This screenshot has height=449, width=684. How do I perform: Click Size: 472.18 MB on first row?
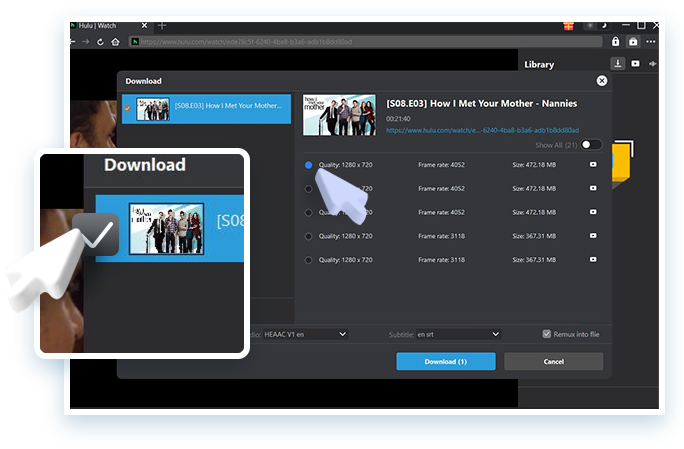tap(534, 165)
